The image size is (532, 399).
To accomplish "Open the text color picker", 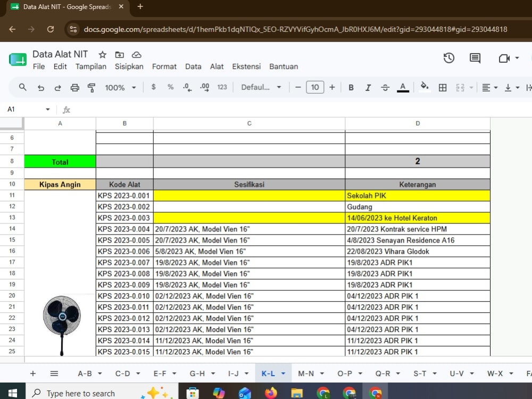I will (x=403, y=88).
